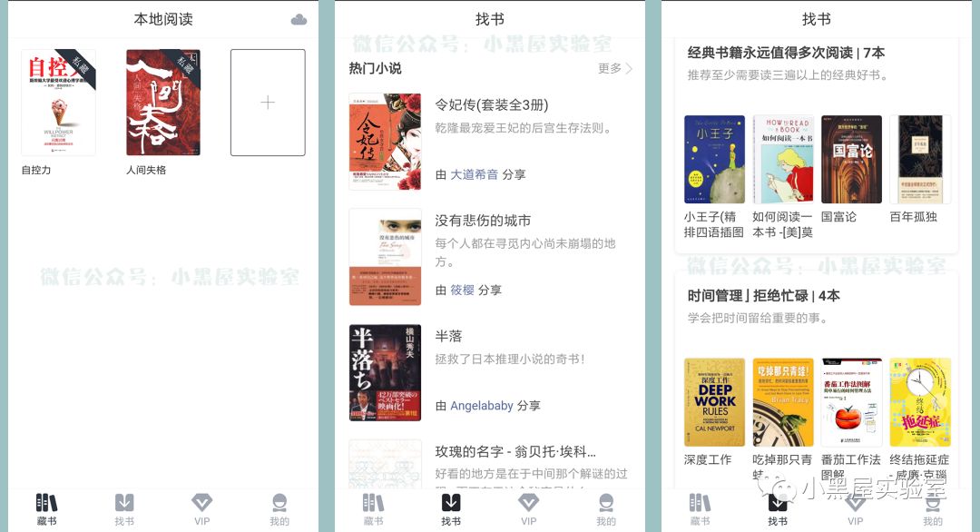Open sharer link 大道希音
The image size is (980, 532).
pyautogui.click(x=475, y=174)
